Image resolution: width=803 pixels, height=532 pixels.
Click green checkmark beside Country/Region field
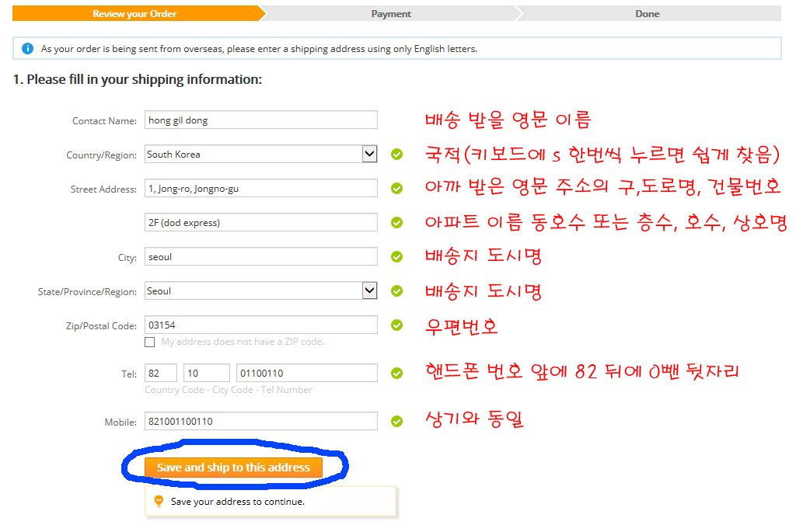point(396,155)
